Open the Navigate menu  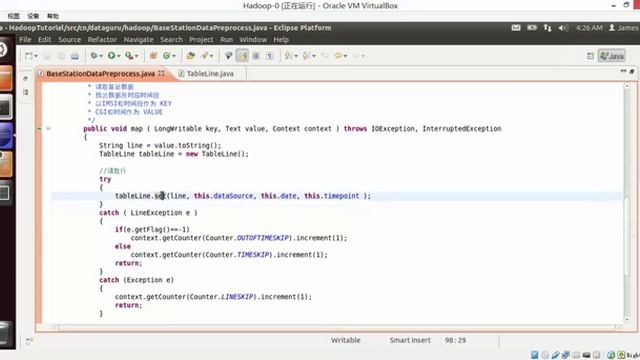tap(138, 40)
